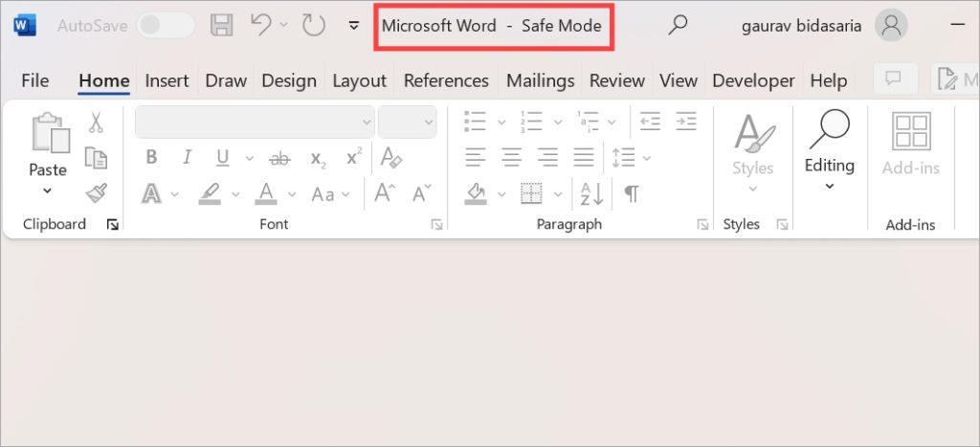
Task: Toggle the AutoSave switch
Action: click(x=165, y=26)
